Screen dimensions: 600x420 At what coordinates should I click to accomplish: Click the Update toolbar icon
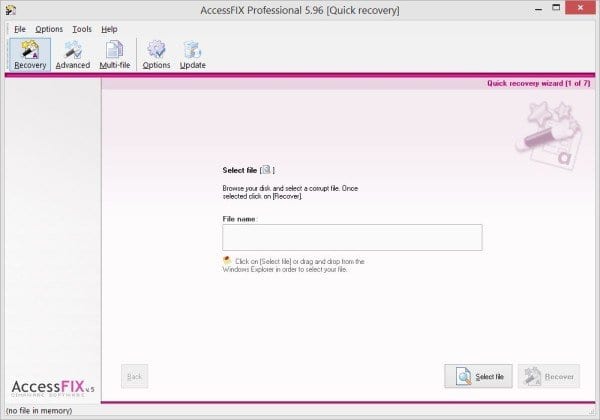192,55
